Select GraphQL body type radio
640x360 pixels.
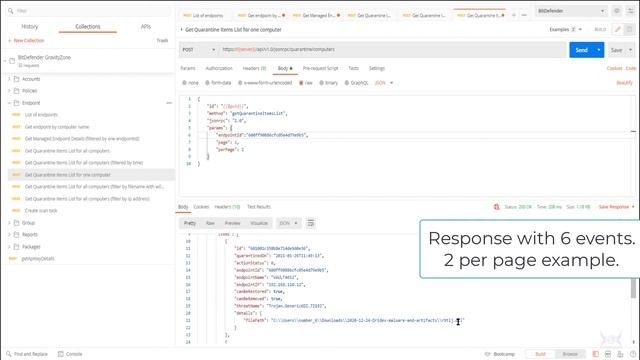(x=347, y=83)
